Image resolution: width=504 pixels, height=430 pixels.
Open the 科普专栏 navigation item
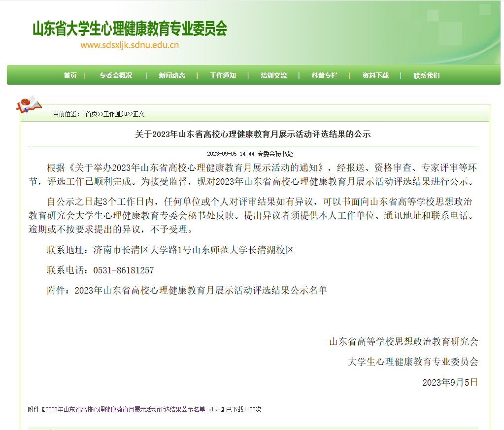[324, 75]
